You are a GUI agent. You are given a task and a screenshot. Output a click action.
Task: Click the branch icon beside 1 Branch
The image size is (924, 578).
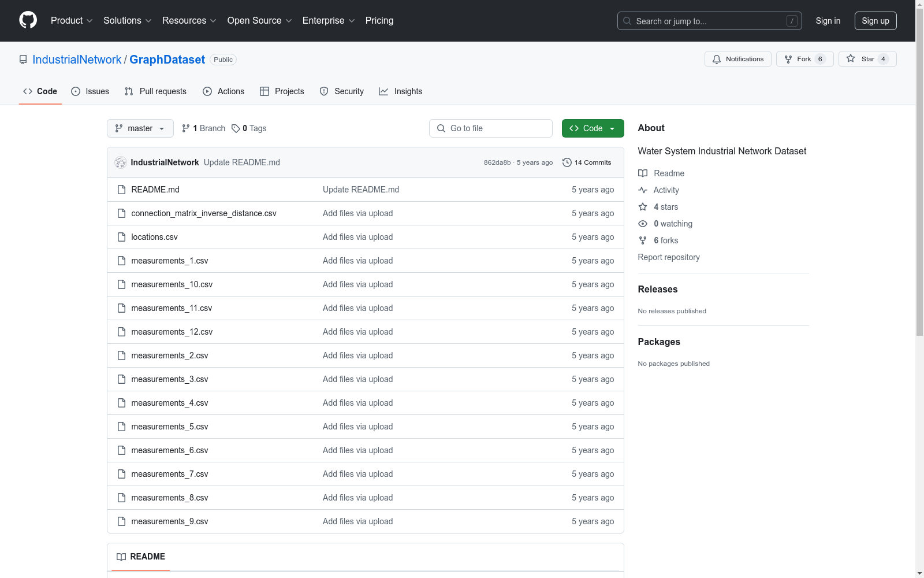186,128
